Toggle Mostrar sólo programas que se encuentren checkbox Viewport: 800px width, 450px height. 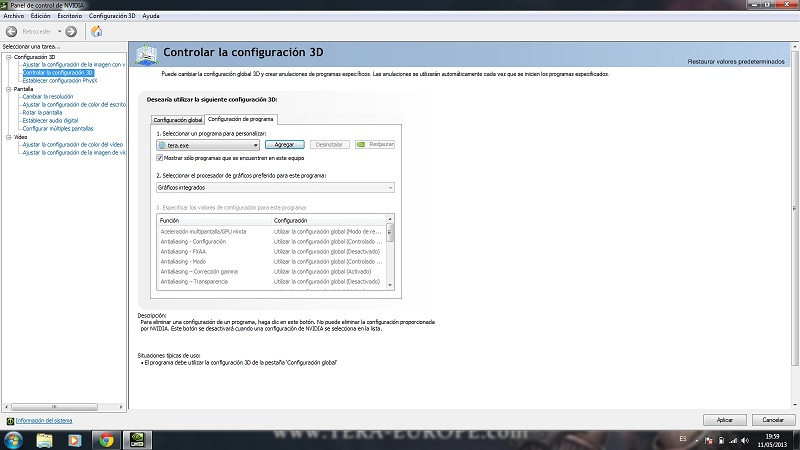coord(160,158)
